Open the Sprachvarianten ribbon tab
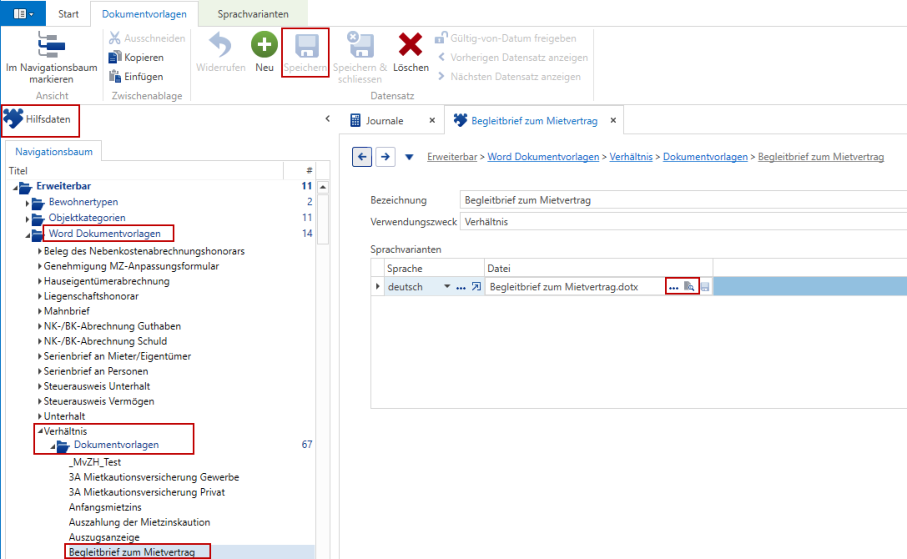This screenshot has height=559, width=907. pos(253,14)
